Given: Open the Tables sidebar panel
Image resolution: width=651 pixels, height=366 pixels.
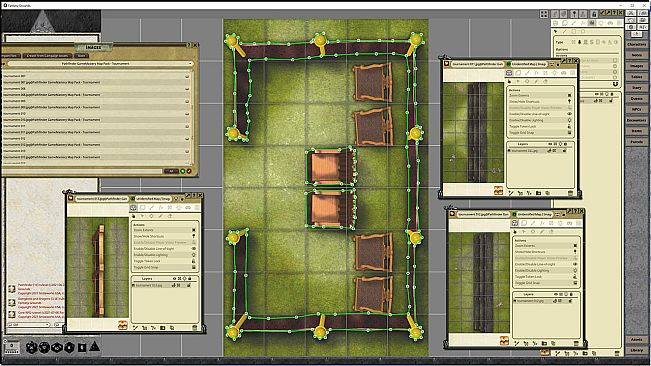Looking at the screenshot, I should 636,77.
